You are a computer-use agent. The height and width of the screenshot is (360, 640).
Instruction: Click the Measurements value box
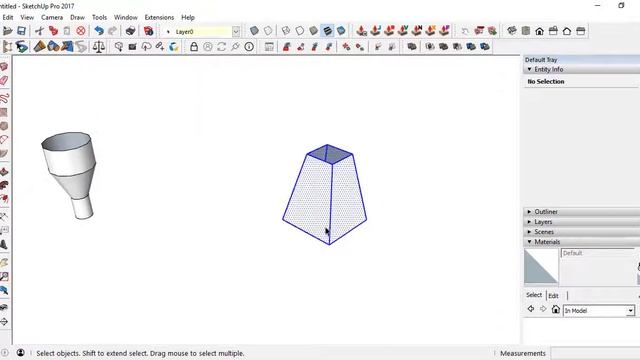point(595,353)
